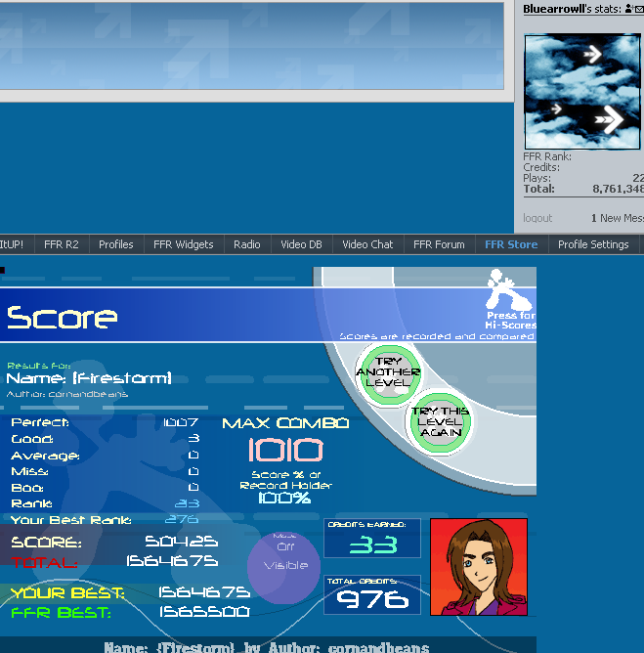
Task: Select Video DB from the navigation bar
Action: 301,244
